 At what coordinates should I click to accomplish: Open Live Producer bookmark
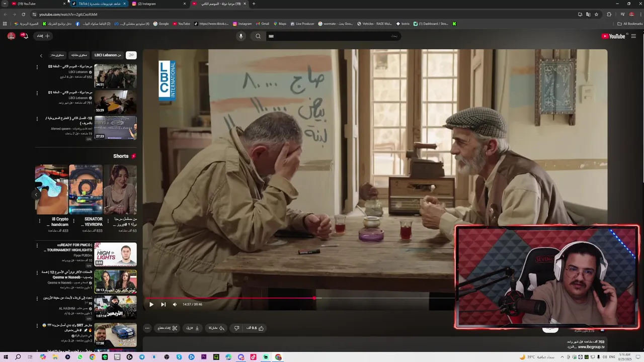pos(302,24)
